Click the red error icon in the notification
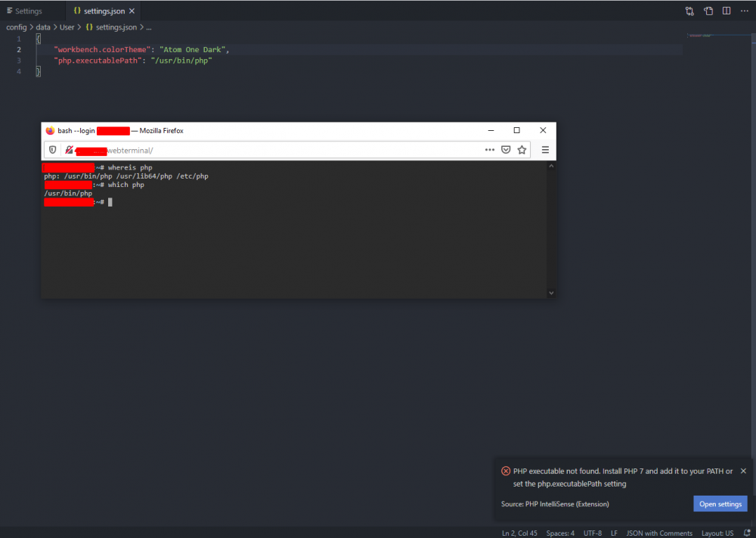The image size is (756, 538). click(506, 471)
